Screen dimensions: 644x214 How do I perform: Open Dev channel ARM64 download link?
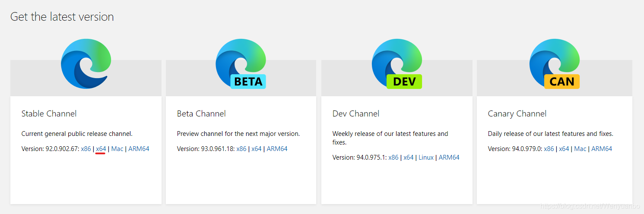[x=449, y=157]
